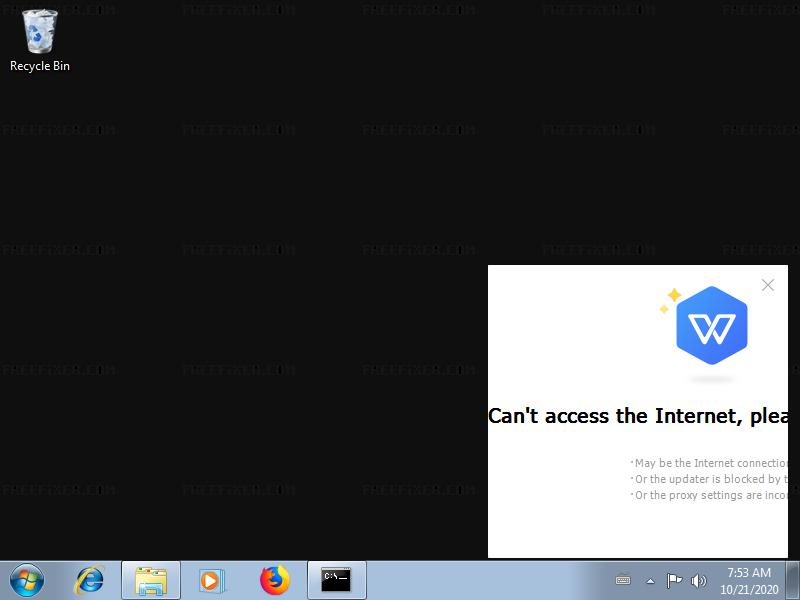Click the "May be the Internet connection" line
This screenshot has width=800, height=600.
click(x=709, y=463)
